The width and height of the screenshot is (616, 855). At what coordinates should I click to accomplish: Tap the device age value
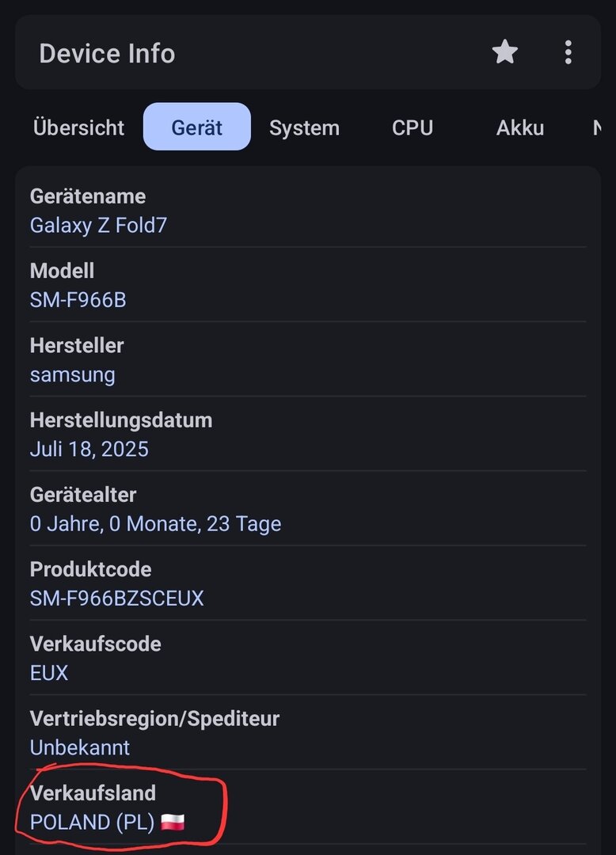tap(155, 524)
